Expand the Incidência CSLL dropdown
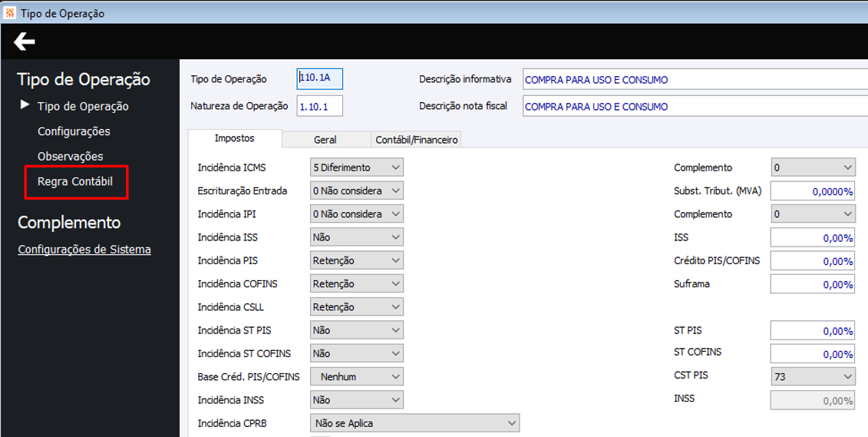 coord(357,307)
